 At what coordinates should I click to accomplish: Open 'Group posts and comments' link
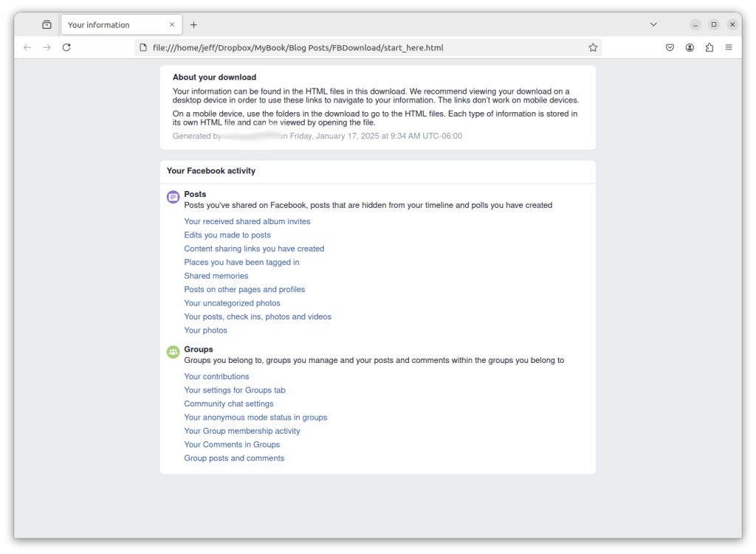pos(234,458)
